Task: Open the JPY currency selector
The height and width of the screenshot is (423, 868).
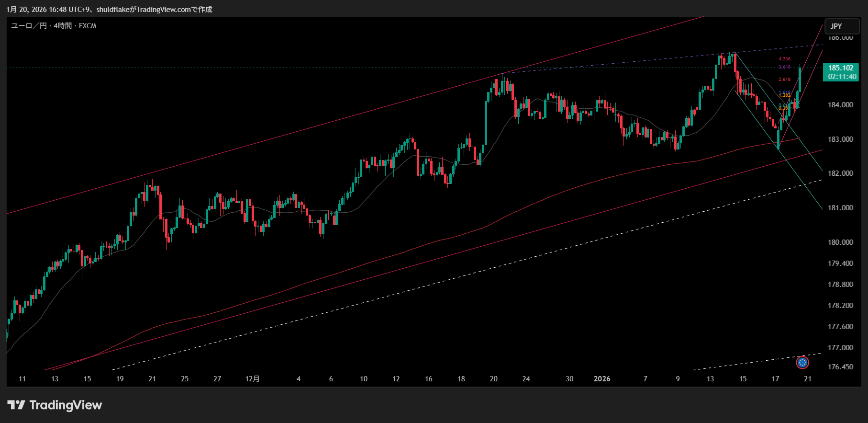Action: 836,26
